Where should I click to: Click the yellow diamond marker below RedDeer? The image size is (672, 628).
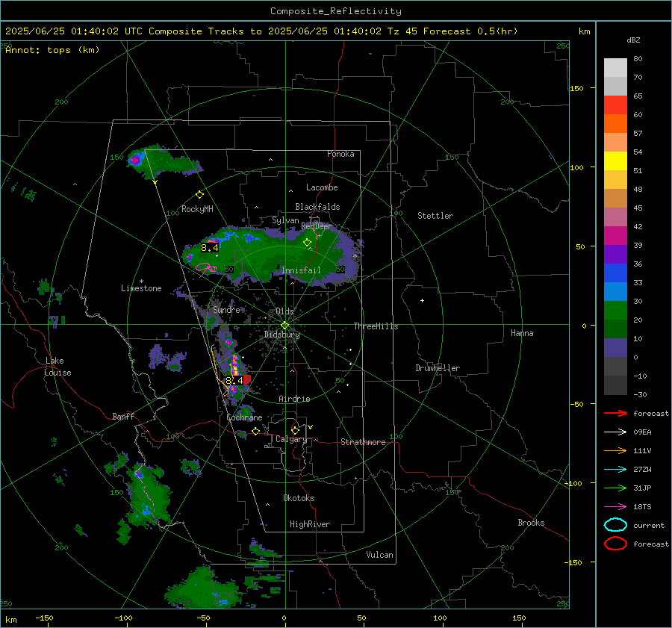[308, 243]
